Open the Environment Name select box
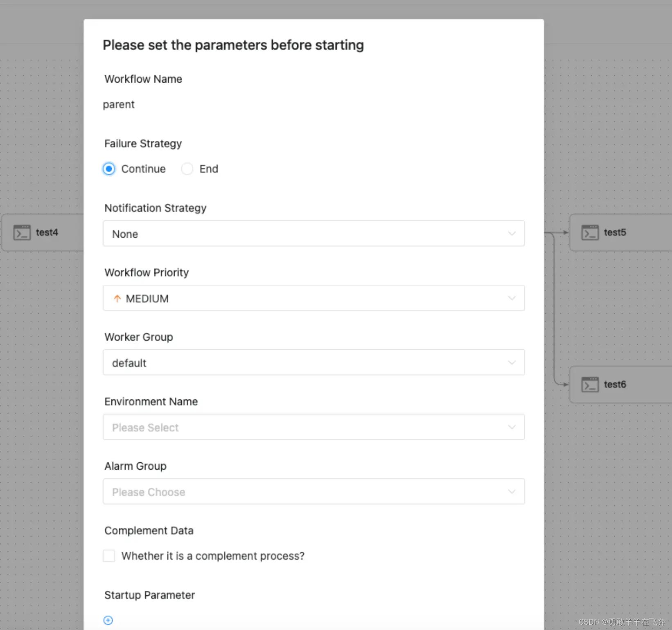This screenshot has width=672, height=630. [x=313, y=427]
